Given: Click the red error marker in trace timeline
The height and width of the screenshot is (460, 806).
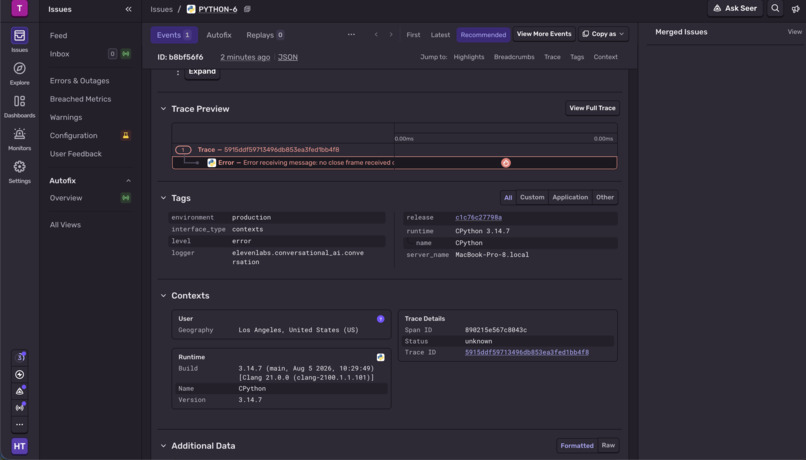Looking at the screenshot, I should point(506,162).
